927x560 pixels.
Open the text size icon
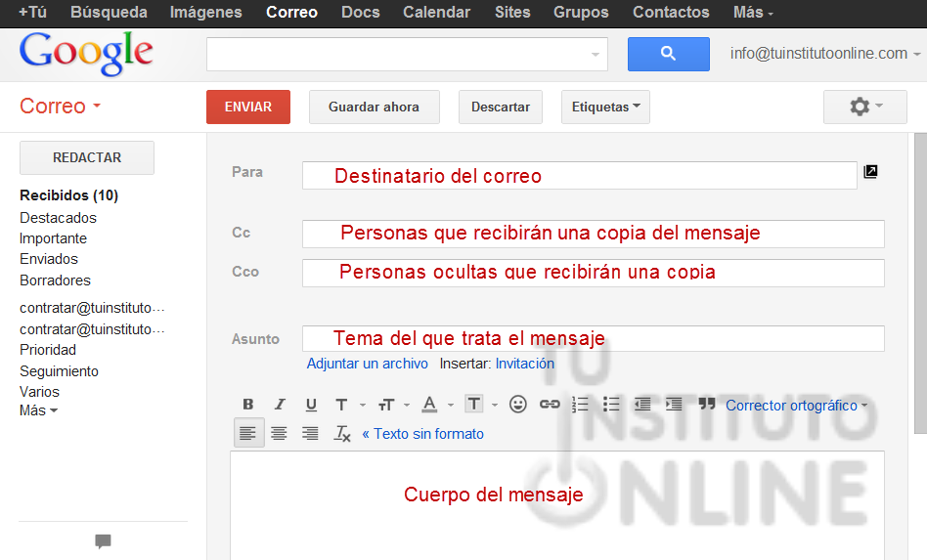(x=386, y=405)
